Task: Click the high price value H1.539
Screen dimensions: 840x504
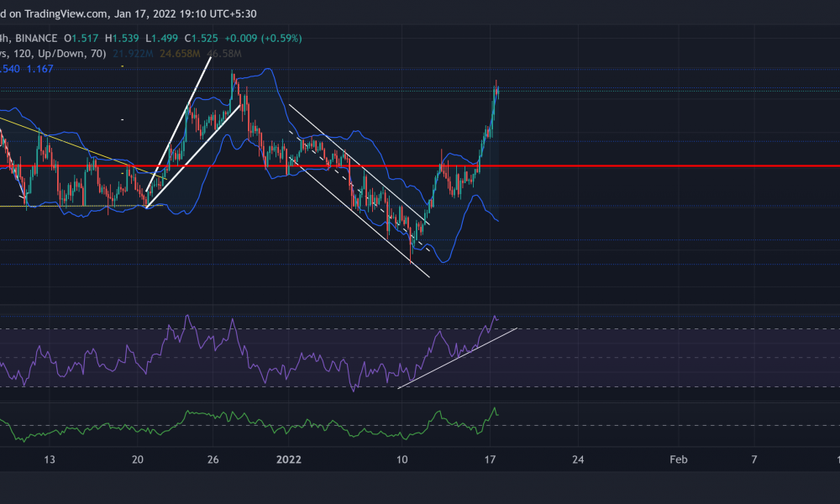Action: [122, 39]
